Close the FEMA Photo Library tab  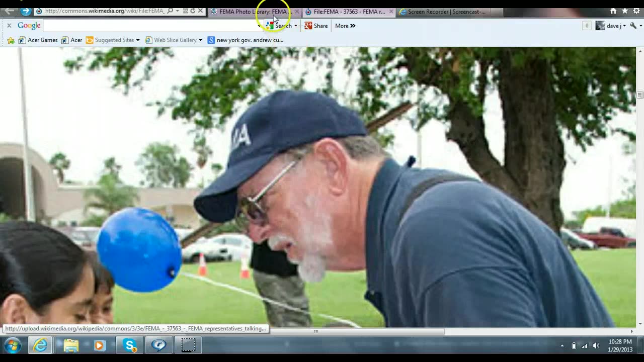click(x=296, y=12)
